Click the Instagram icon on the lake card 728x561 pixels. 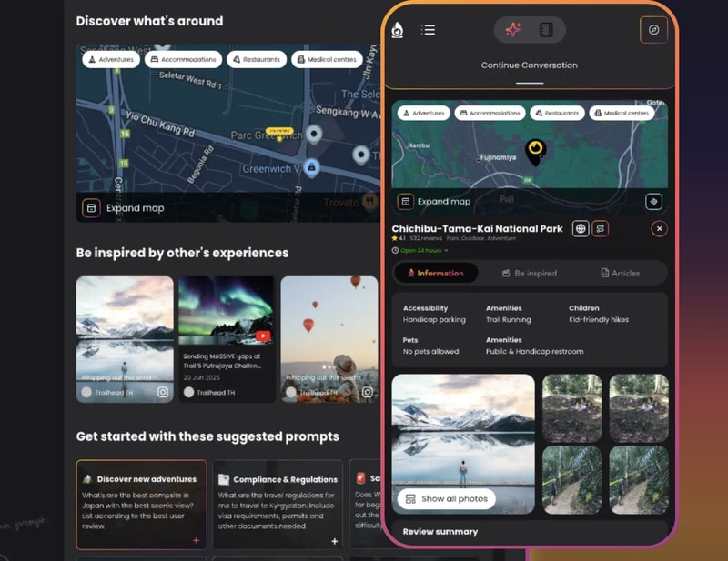pos(163,392)
